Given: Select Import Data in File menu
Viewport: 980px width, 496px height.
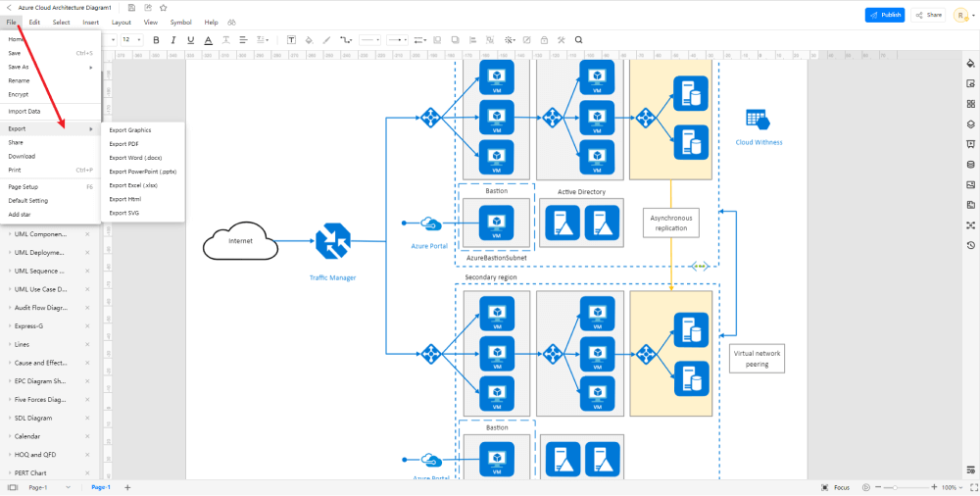Looking at the screenshot, I should [51, 112].
